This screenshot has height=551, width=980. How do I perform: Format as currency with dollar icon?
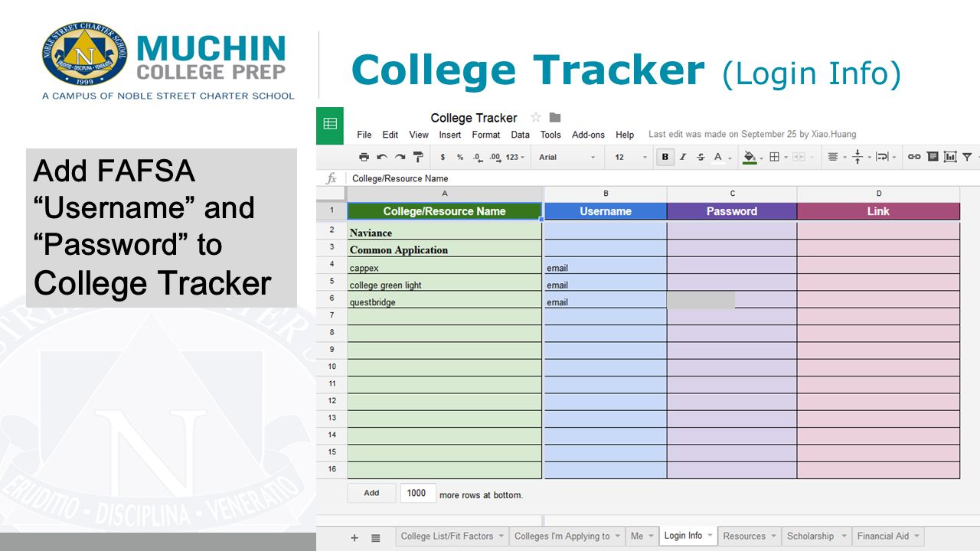click(x=443, y=157)
